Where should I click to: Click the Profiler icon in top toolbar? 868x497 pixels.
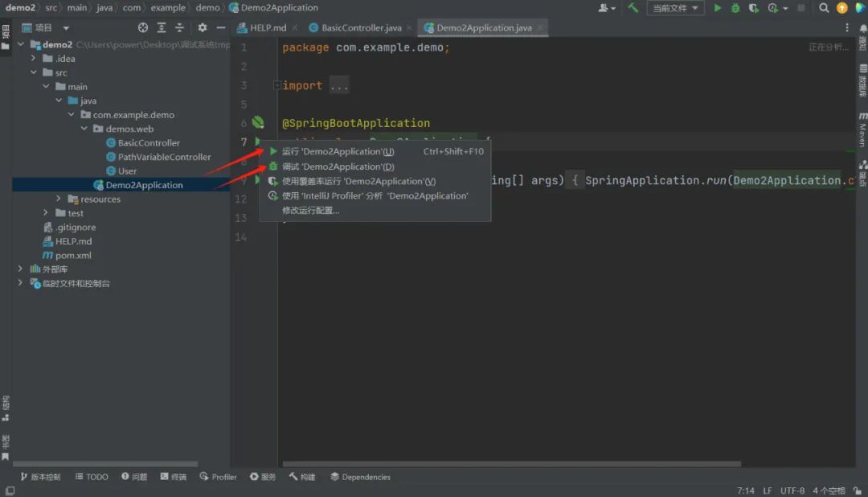click(773, 8)
